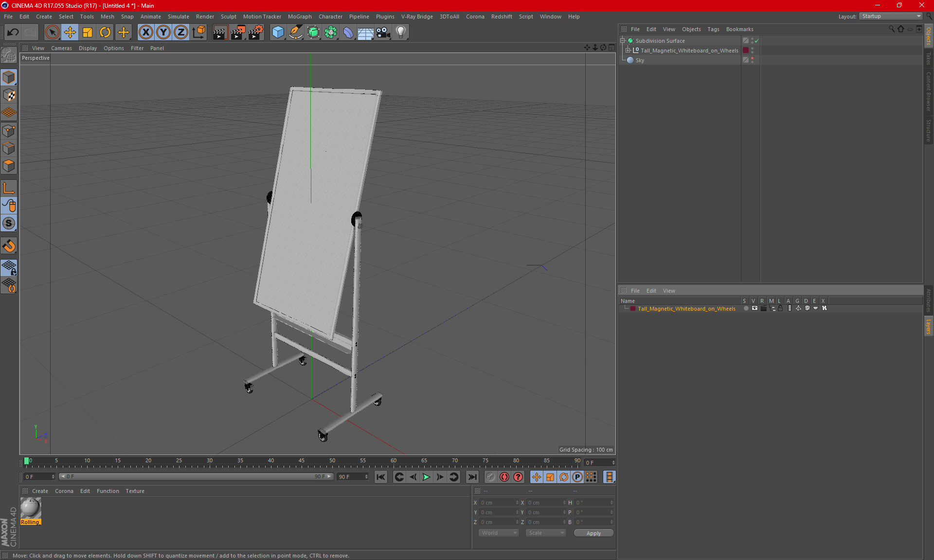Screen dimensions: 934x560
Task: Click Make Editable icon in left toolbar
Action: tap(9, 55)
